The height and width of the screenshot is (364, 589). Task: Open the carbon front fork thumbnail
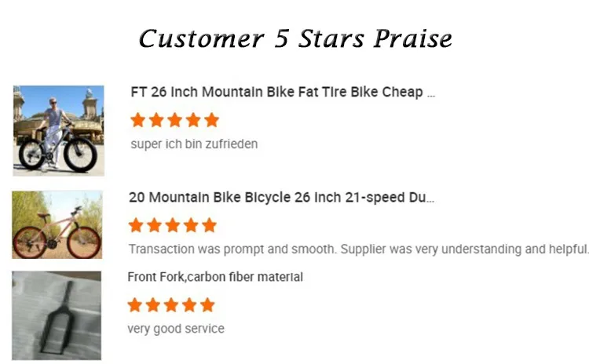57,315
